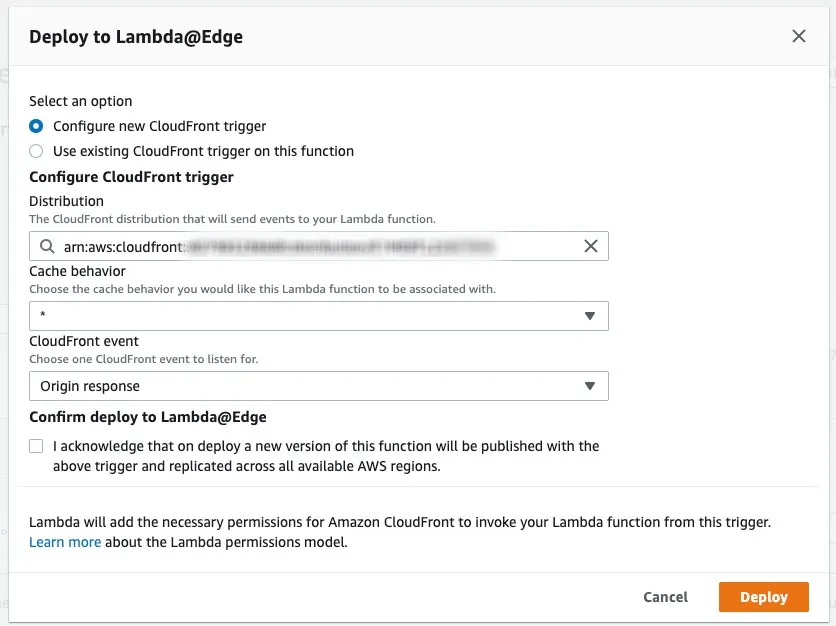Click the 'Configure new CloudFront trigger' label text

click(159, 126)
